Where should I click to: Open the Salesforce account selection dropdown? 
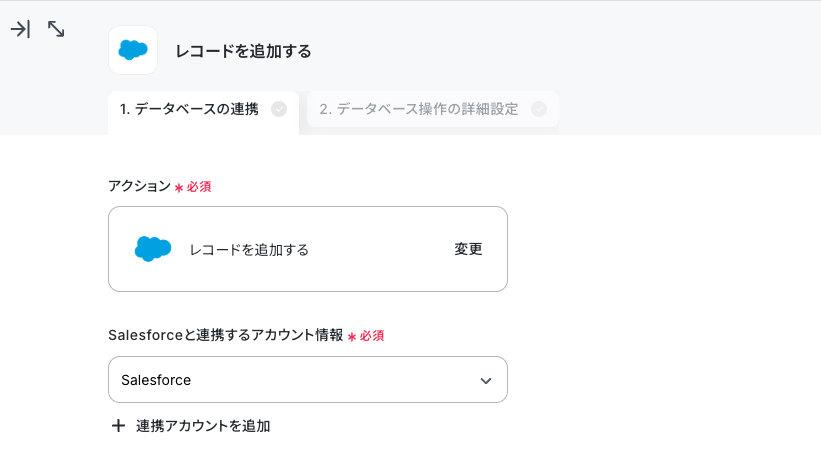tap(308, 379)
